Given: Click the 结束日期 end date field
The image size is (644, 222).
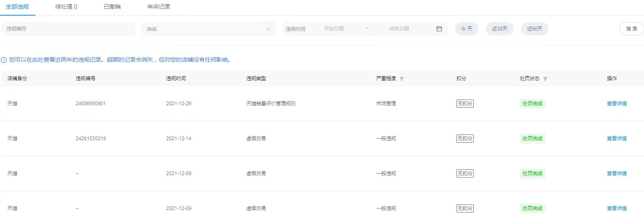Looking at the screenshot, I should tap(399, 29).
